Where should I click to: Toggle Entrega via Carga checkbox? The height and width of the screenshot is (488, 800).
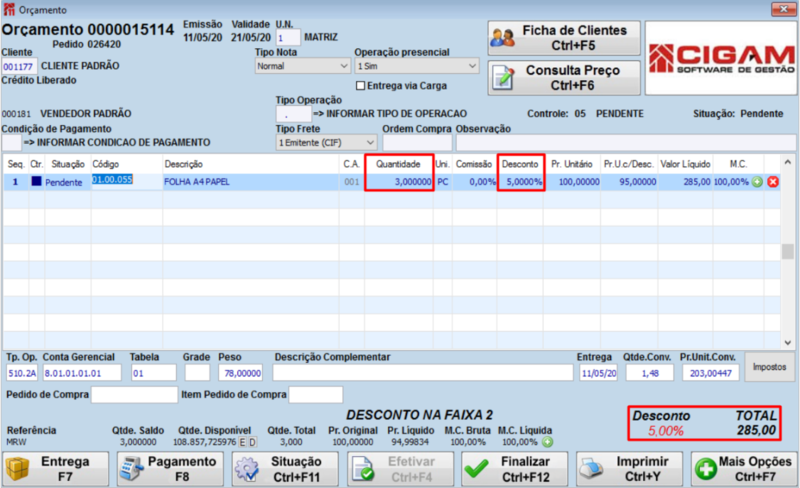[360, 86]
